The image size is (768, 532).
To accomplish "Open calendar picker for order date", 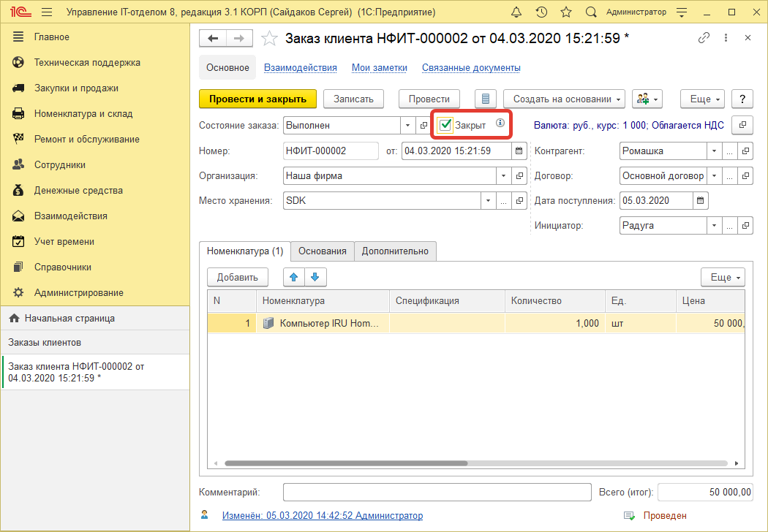I will tap(519, 151).
